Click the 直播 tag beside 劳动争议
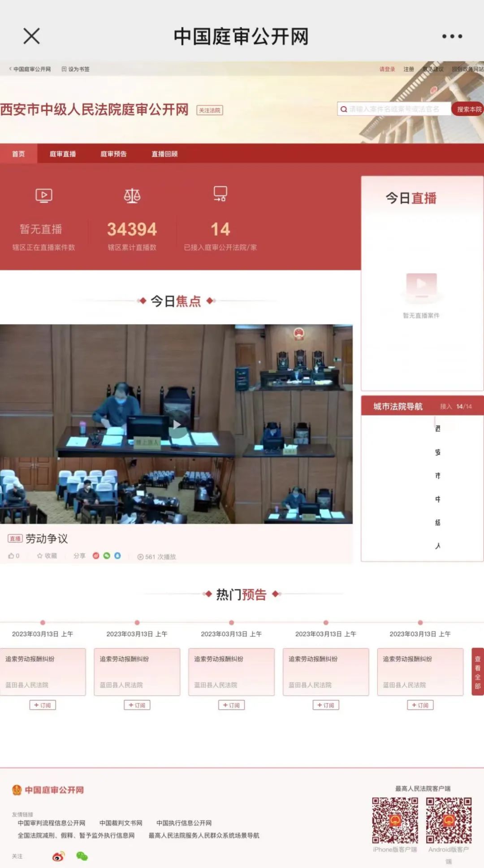 pos(15,538)
